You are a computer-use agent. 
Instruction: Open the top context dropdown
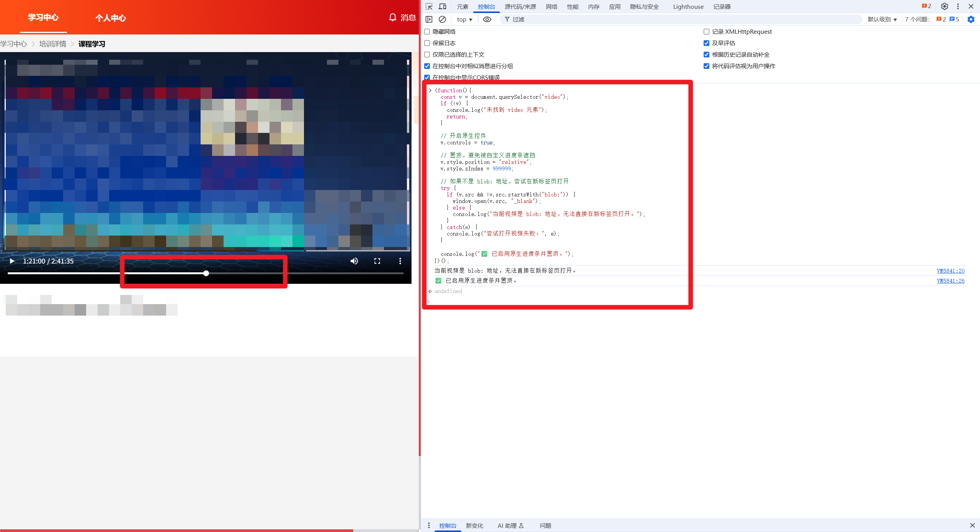(464, 19)
